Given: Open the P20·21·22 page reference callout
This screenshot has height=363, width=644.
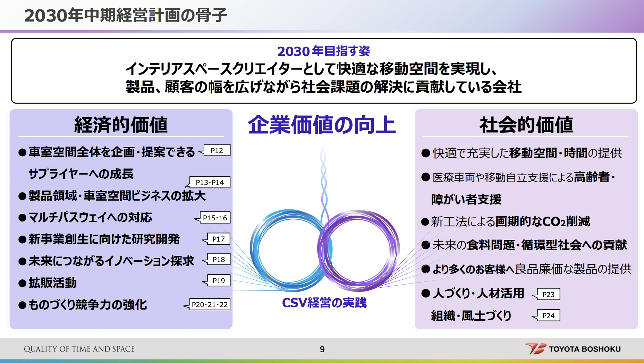Looking at the screenshot, I should pyautogui.click(x=210, y=304).
